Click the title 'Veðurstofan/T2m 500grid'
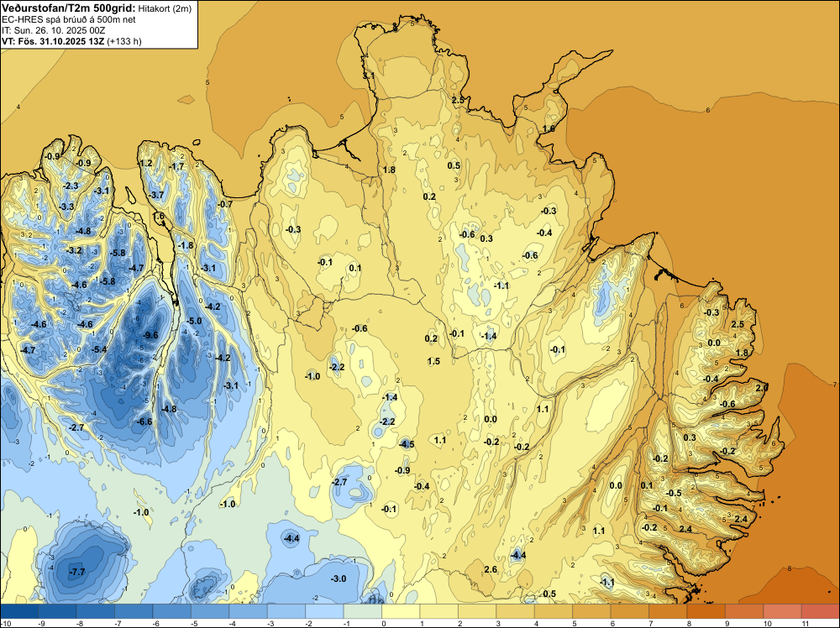 click(69, 8)
